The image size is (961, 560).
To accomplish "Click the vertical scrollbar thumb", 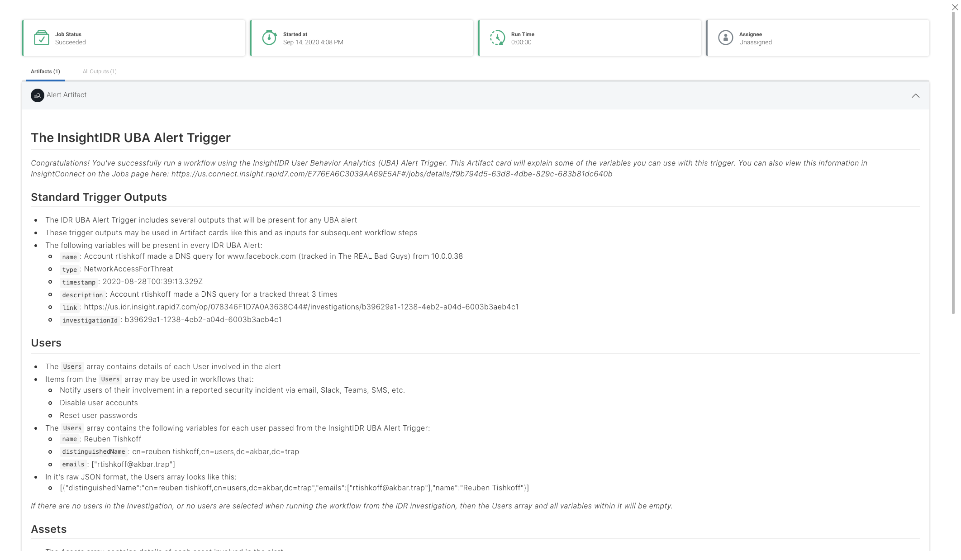I will coord(953,163).
